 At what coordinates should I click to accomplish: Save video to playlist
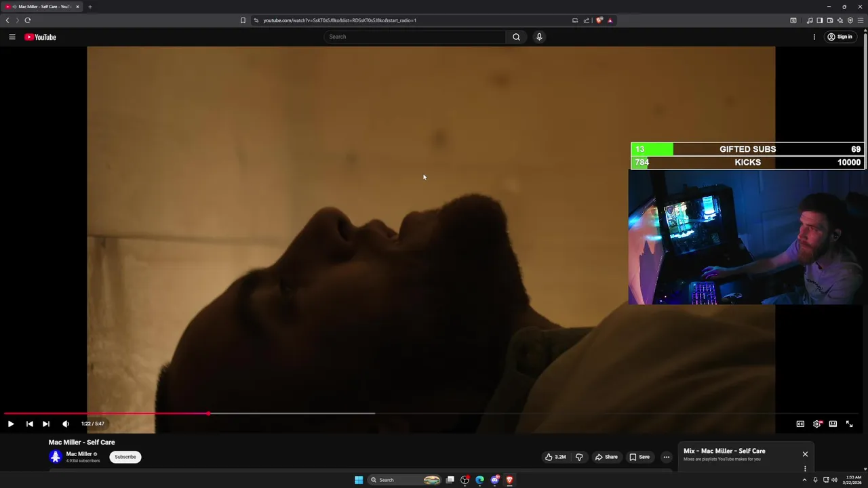639,457
